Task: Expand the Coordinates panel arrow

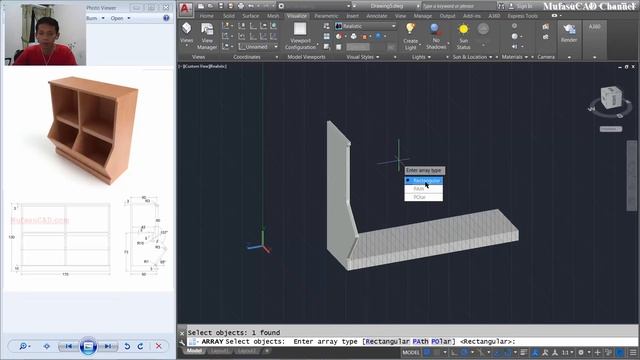Action: [277, 57]
